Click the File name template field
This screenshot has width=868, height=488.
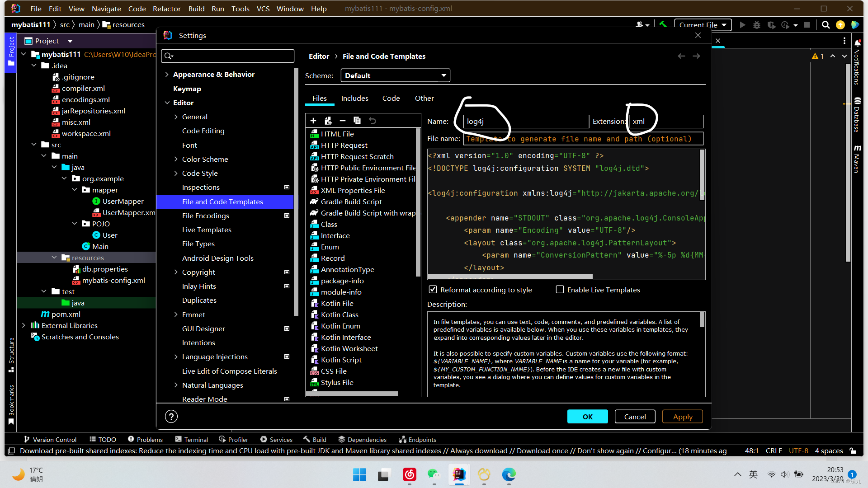tap(583, 139)
